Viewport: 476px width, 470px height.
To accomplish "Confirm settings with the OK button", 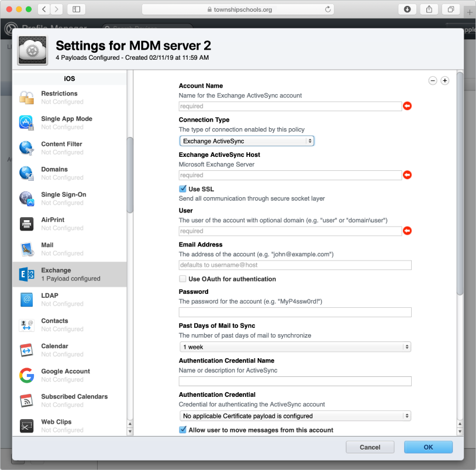I will point(428,447).
